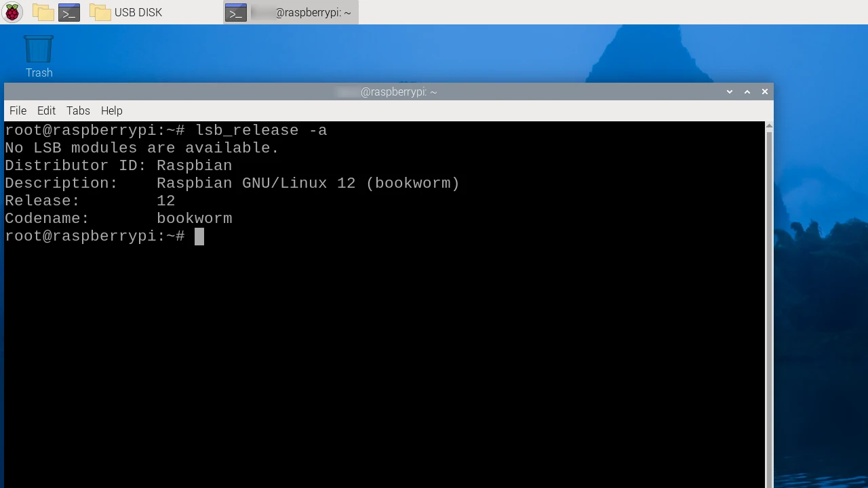This screenshot has height=488, width=868.
Task: Launch File Manager from the panel
Action: 43,12
